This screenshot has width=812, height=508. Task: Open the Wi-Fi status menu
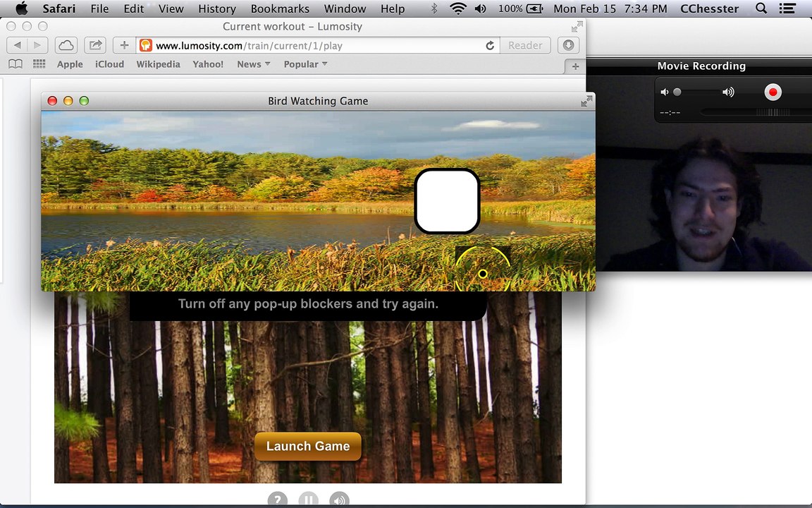pos(457,8)
